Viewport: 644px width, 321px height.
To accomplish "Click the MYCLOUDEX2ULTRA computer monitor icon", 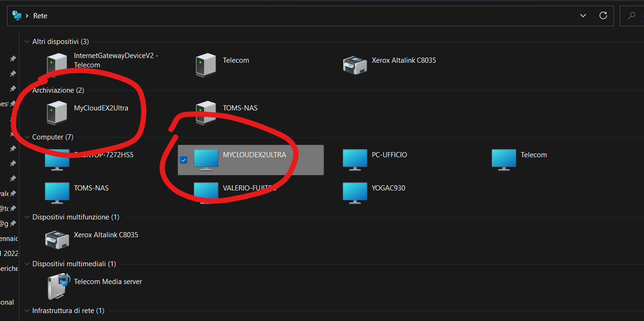I will [206, 160].
